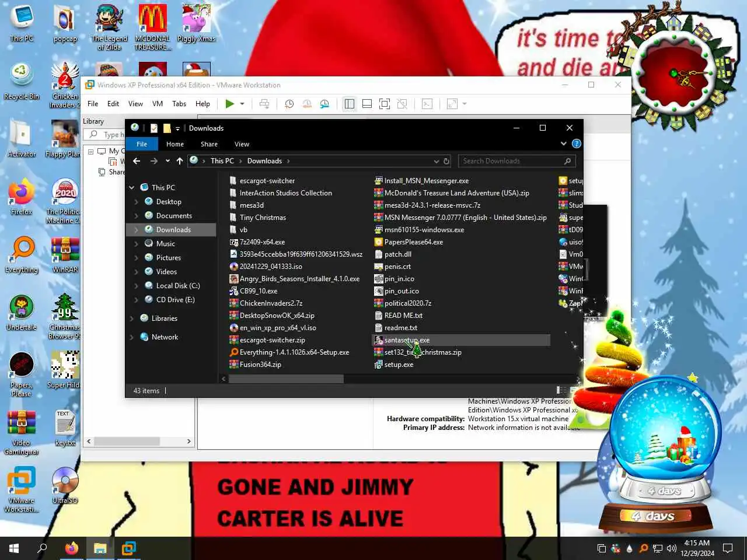The width and height of the screenshot is (747, 560).
Task: Open Undertale desktop shortcut
Action: tap(21, 313)
